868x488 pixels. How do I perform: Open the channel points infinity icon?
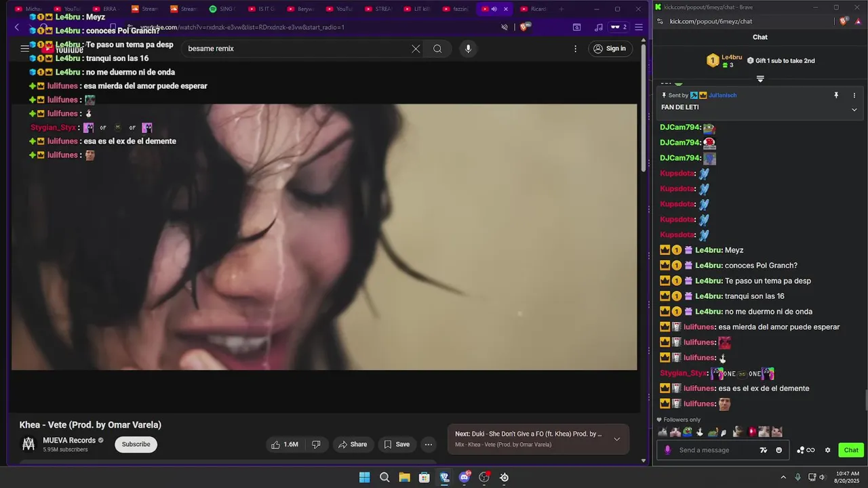coord(806,450)
